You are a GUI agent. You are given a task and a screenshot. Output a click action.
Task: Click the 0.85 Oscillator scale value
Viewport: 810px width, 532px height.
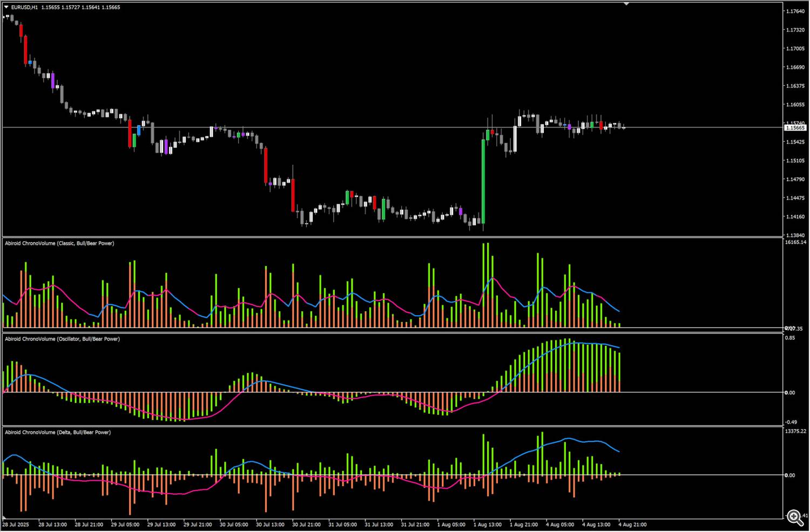pyautogui.click(x=790, y=338)
